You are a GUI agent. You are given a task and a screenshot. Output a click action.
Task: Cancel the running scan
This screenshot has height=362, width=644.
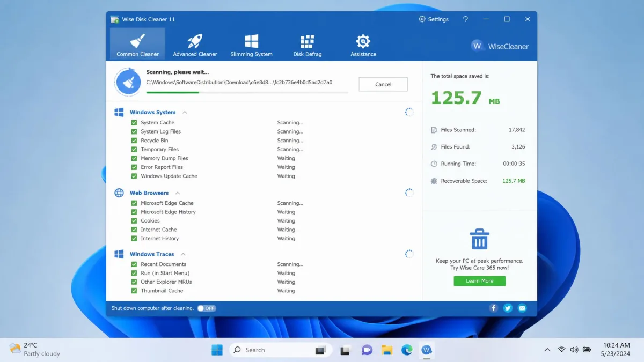(383, 84)
